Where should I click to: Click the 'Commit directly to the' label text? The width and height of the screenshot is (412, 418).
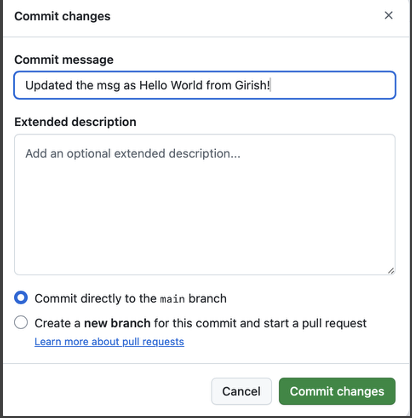pyautogui.click(x=95, y=298)
